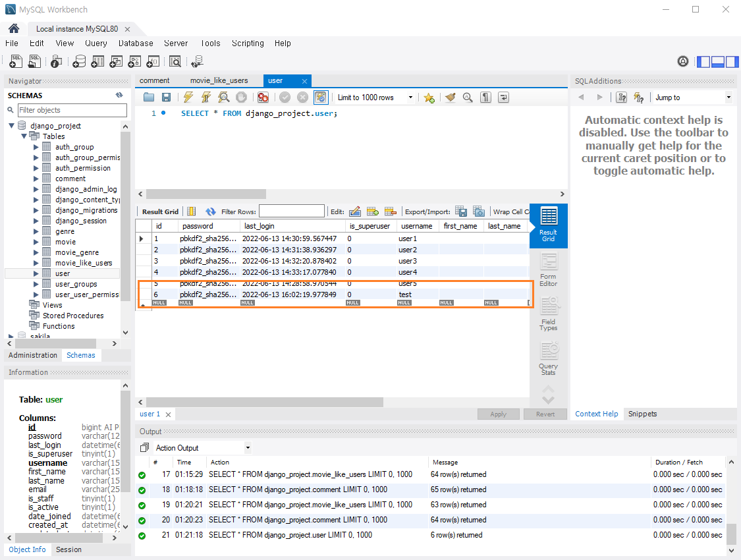Image resolution: width=741 pixels, height=560 pixels.
Task: Create new view toolbar icon
Action: [116, 61]
